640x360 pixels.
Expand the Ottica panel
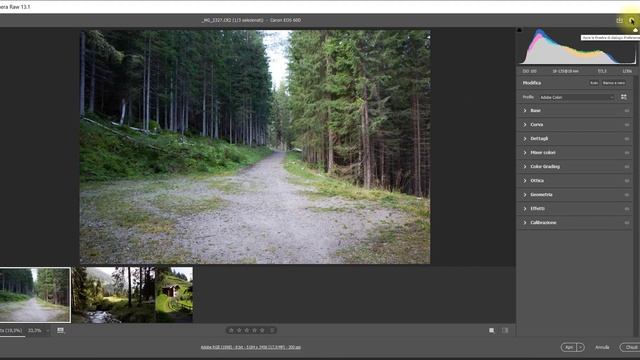tap(575, 180)
